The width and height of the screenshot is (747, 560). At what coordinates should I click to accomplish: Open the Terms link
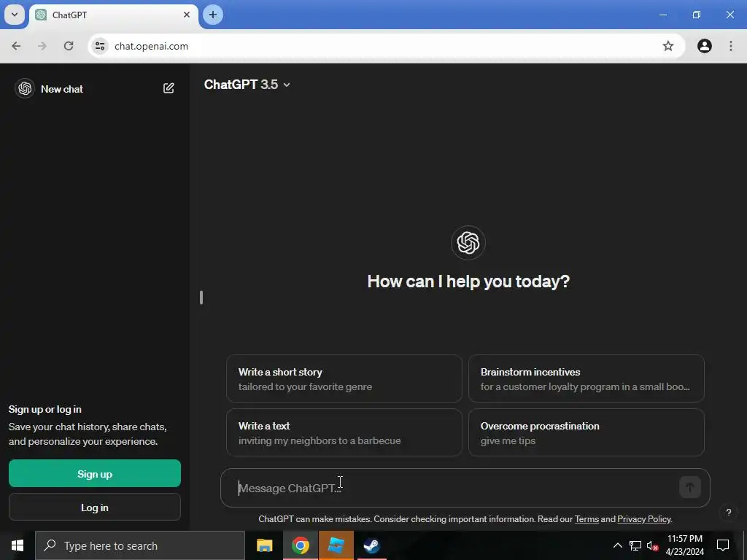(587, 519)
